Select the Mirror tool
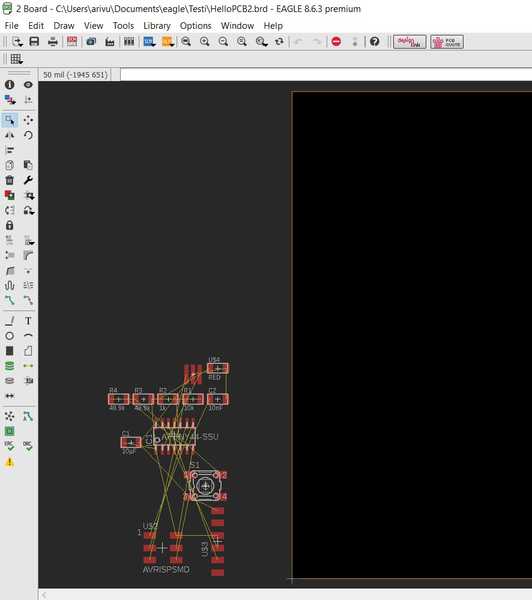The image size is (532, 600). click(x=10, y=135)
